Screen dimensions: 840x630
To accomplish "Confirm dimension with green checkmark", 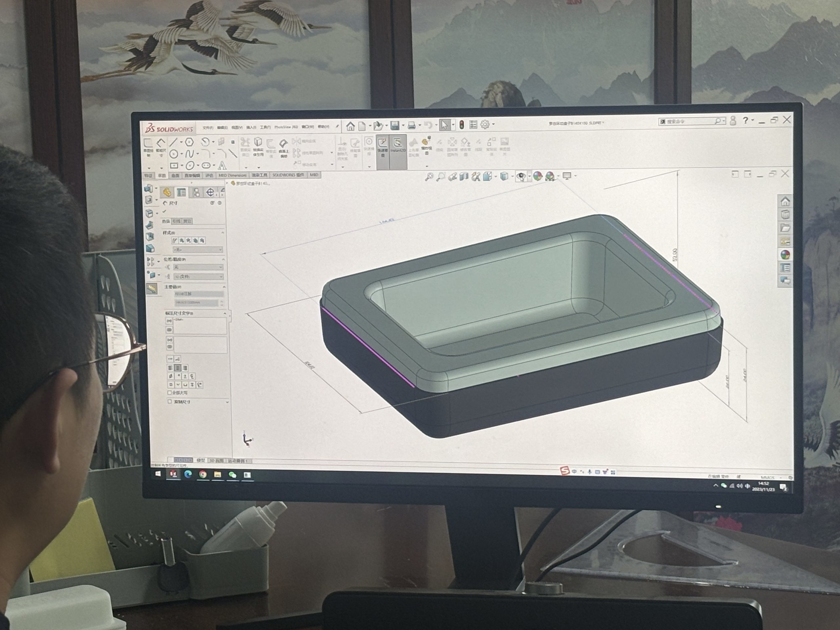I will coord(165,212).
